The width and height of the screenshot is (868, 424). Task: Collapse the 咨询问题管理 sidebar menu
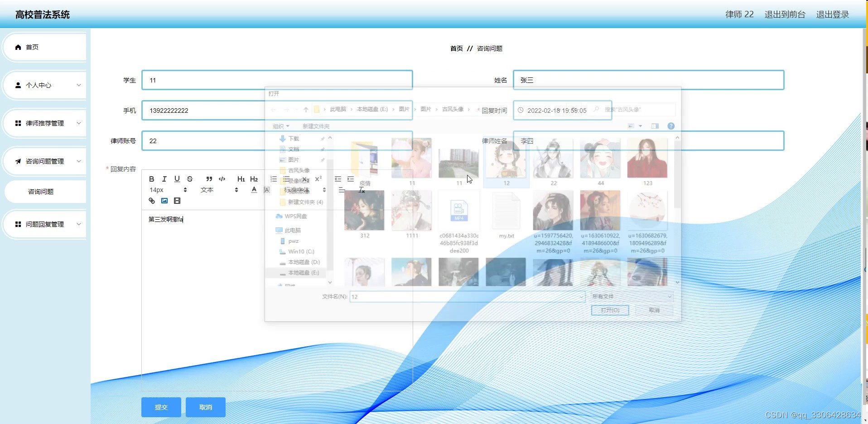[44, 161]
